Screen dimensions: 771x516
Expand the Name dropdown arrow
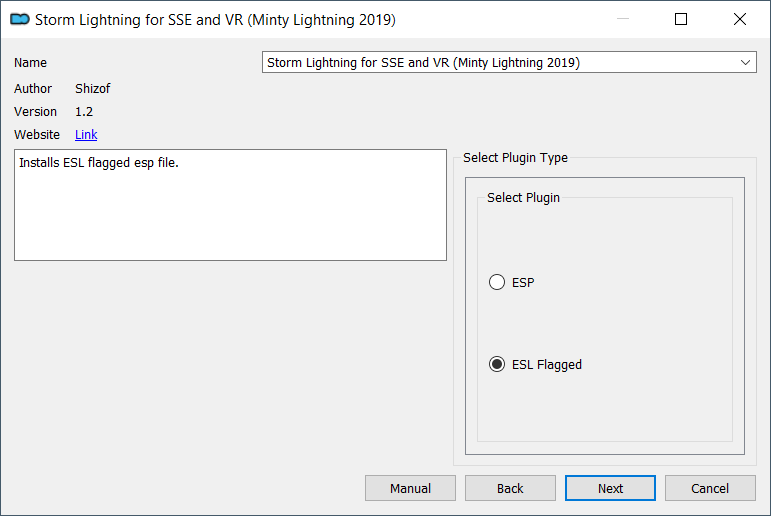(x=745, y=62)
